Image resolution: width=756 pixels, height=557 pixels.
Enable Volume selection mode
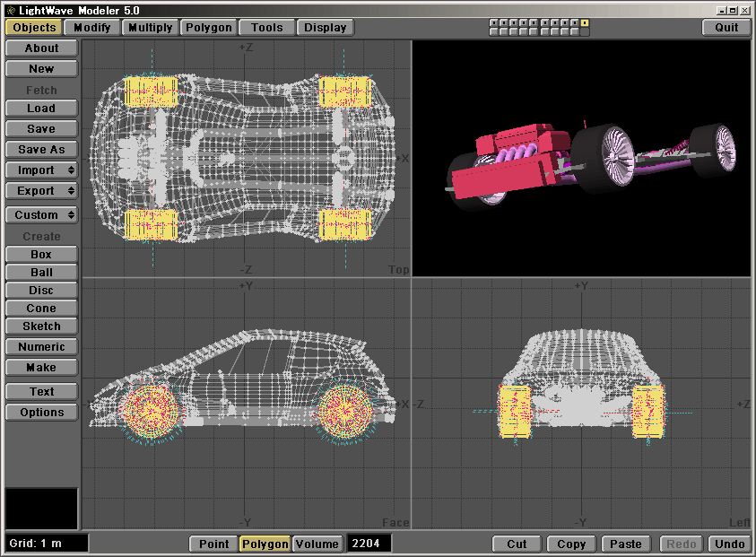[317, 544]
